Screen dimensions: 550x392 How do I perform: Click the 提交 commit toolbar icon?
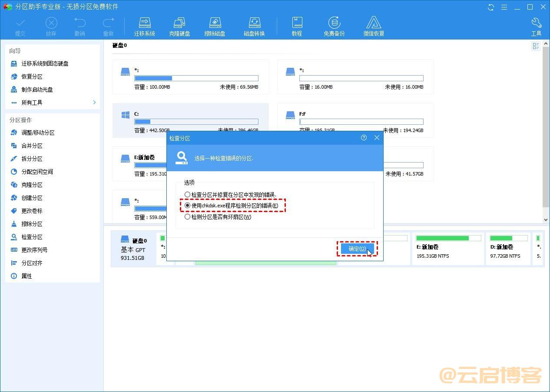pos(20,27)
